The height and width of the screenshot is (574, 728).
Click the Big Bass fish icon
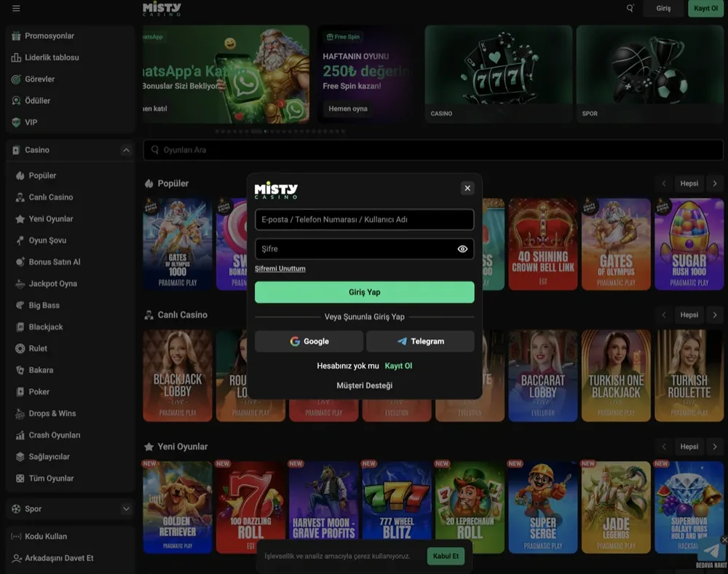pyautogui.click(x=20, y=305)
